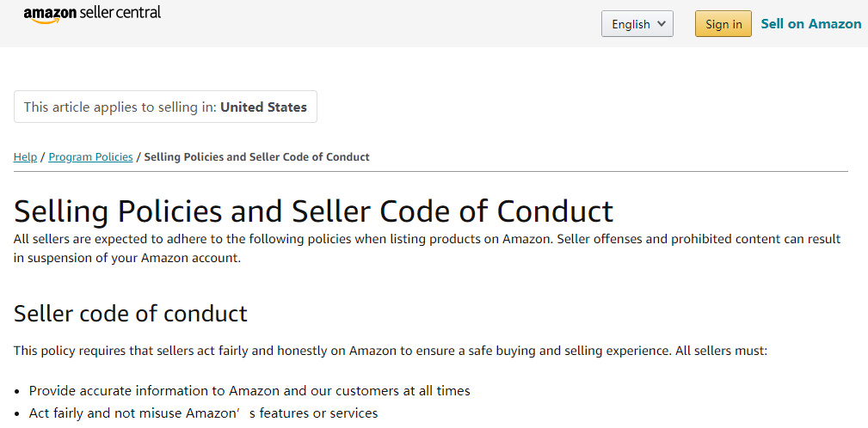This screenshot has width=868, height=428.
Task: Click the 'All sellers are expected' intro paragraph
Action: click(428, 248)
